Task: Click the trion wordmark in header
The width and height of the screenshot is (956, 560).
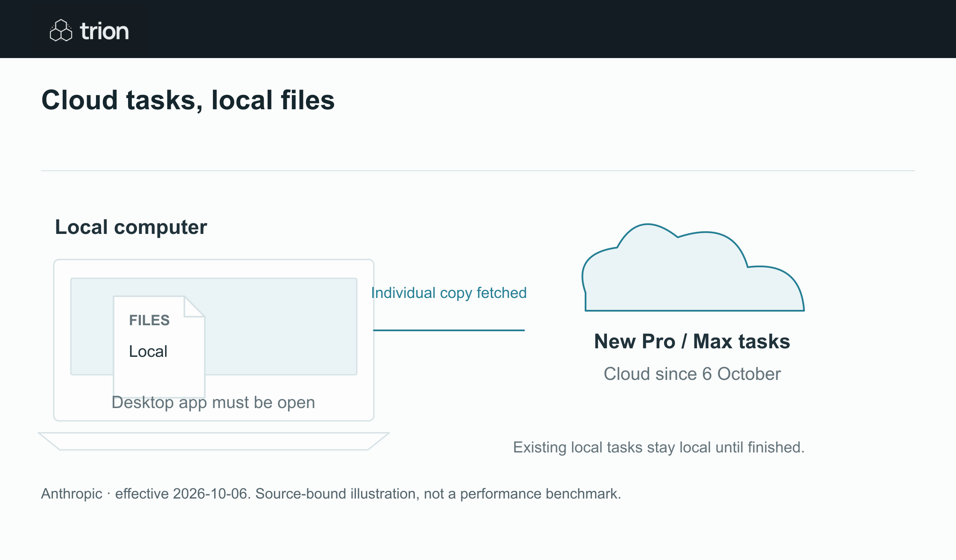Action: [104, 31]
